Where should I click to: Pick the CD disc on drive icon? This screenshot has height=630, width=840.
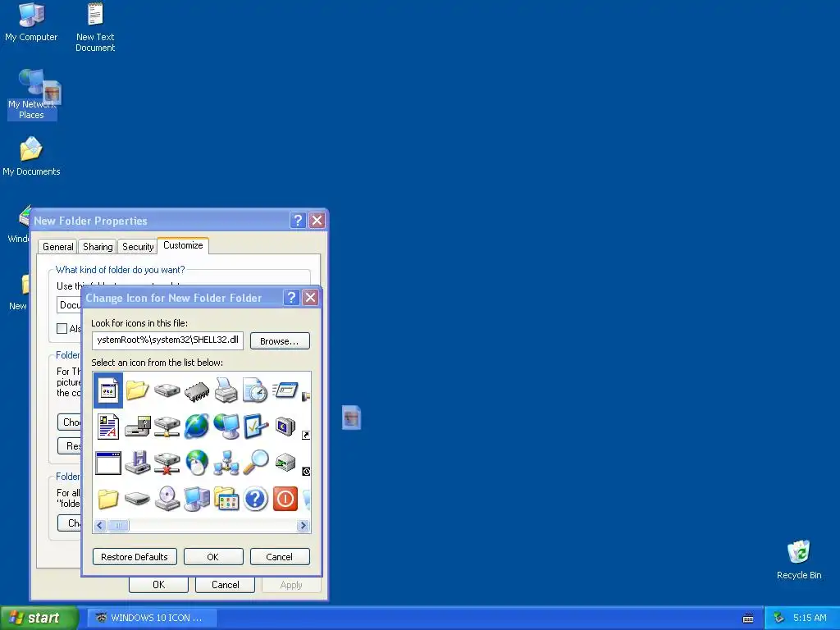coord(167,499)
